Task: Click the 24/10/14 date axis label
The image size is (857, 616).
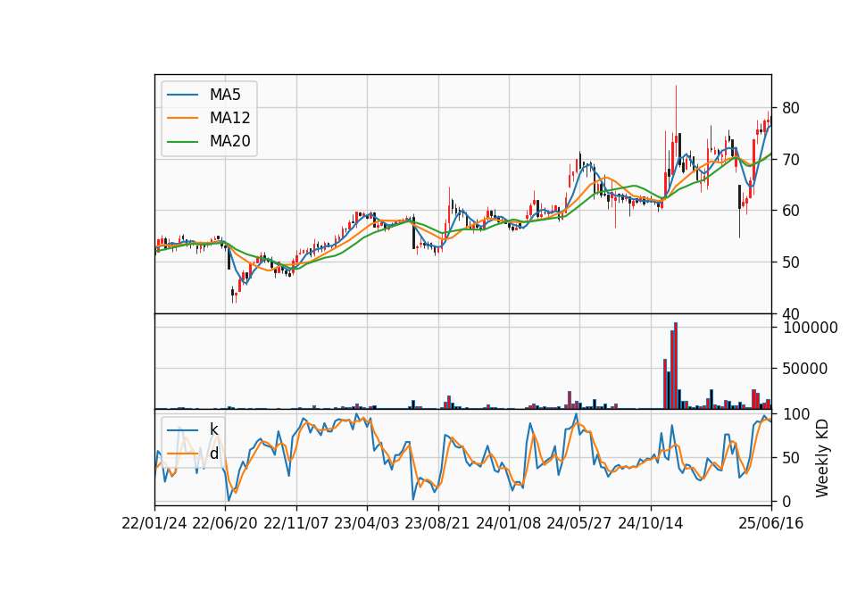Action: 651,524
